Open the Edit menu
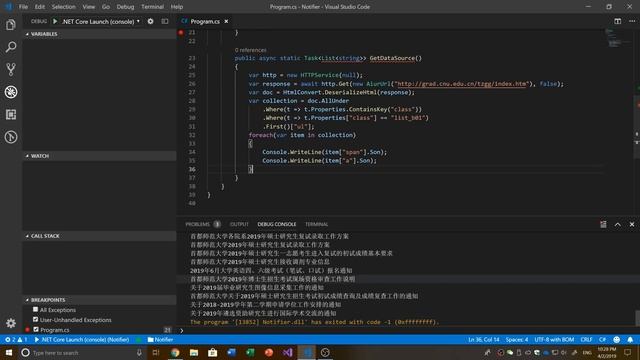The image size is (640, 360). point(40,7)
